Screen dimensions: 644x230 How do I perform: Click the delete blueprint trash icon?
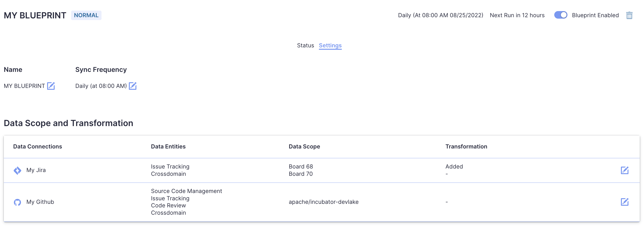(x=629, y=16)
